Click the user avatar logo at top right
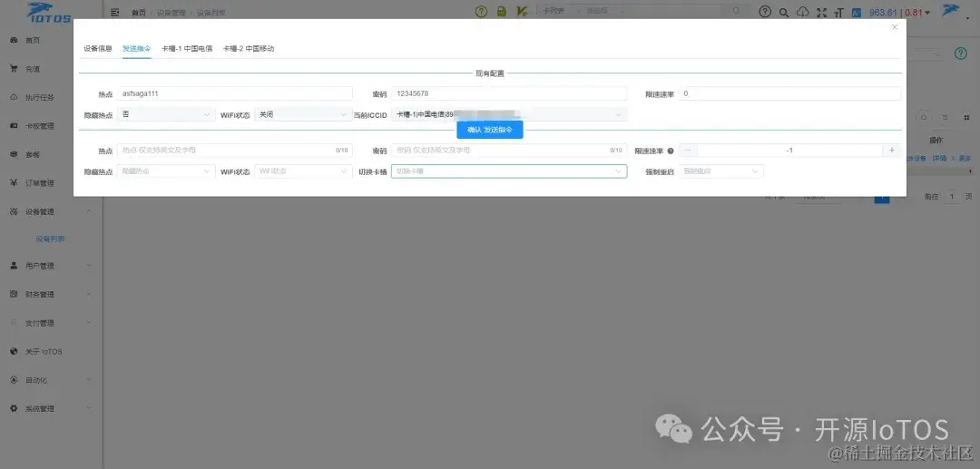 [x=951, y=11]
